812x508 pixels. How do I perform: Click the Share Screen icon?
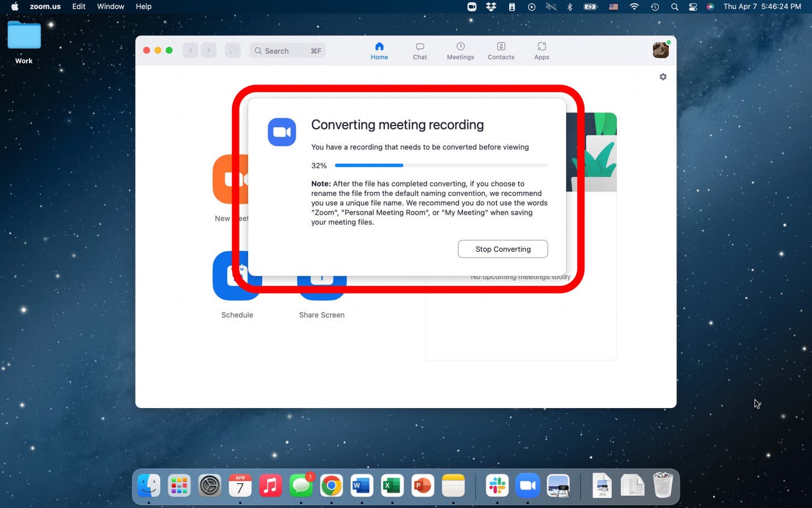point(322,287)
